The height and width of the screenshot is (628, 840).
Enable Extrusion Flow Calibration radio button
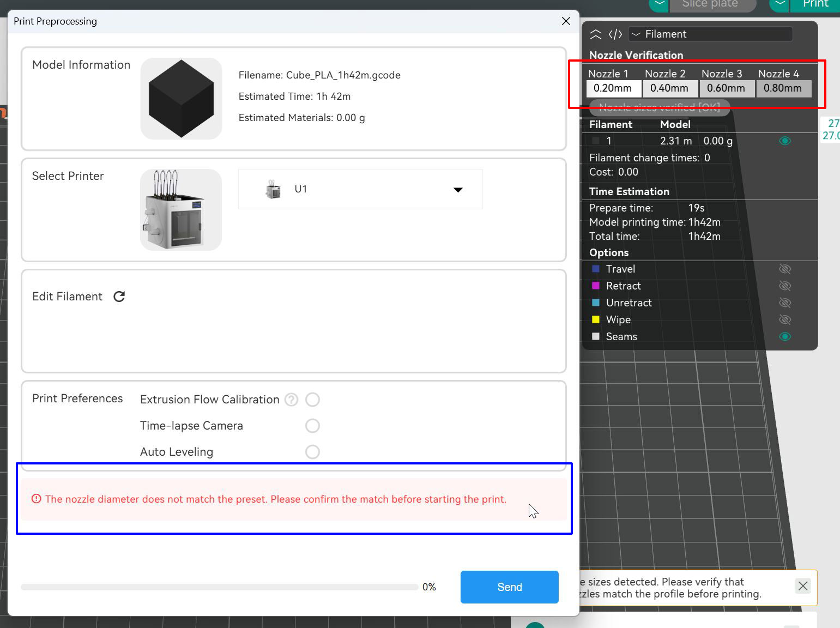click(x=312, y=400)
